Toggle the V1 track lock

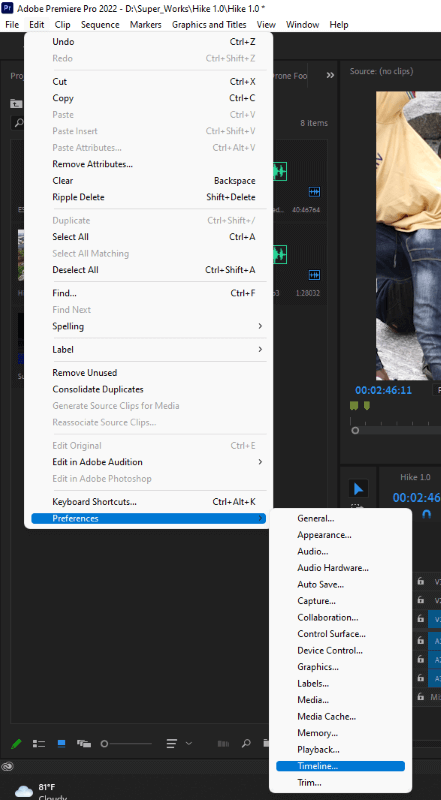pyautogui.click(x=421, y=618)
